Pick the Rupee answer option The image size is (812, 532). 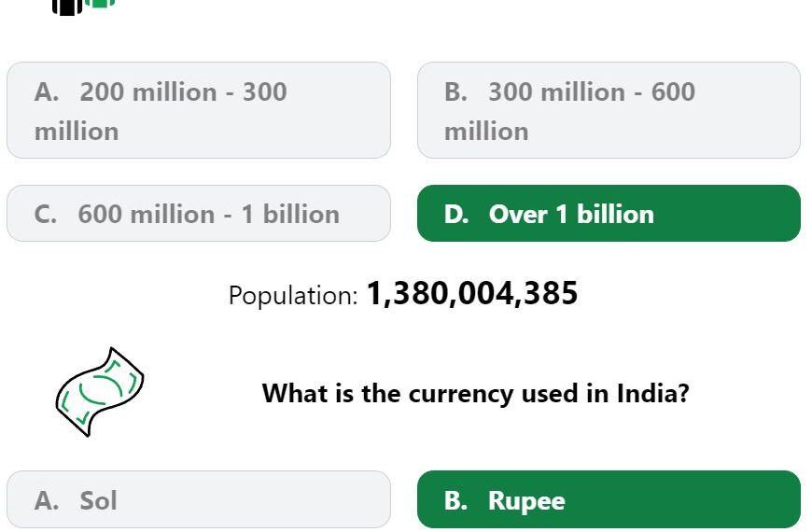[609, 499]
